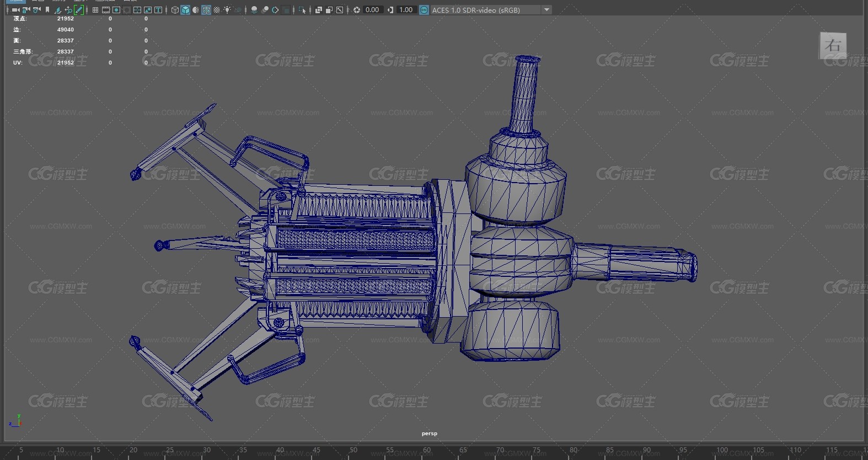Click the persp camera label
Image resolution: width=868 pixels, height=460 pixels.
pyautogui.click(x=429, y=434)
